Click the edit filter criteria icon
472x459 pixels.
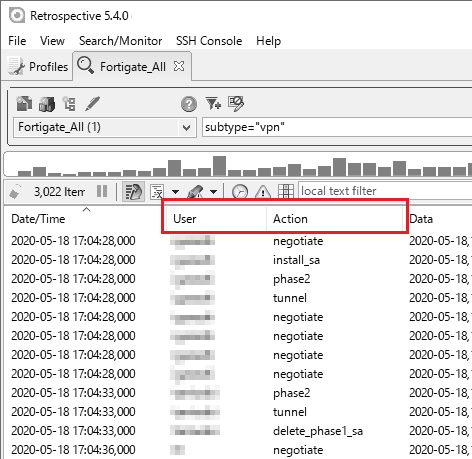coord(236,103)
